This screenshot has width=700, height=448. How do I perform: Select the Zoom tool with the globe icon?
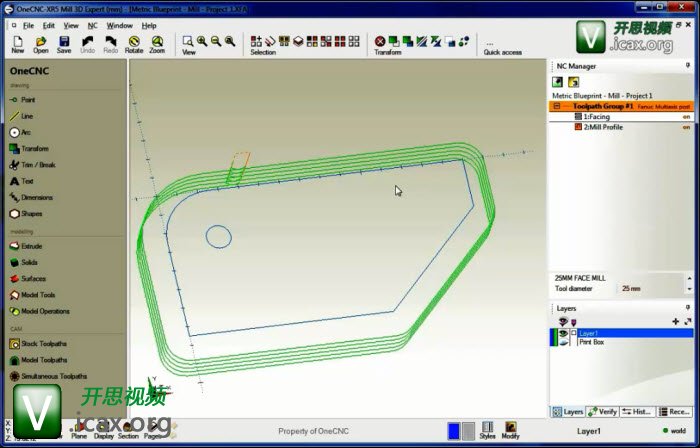click(x=157, y=45)
